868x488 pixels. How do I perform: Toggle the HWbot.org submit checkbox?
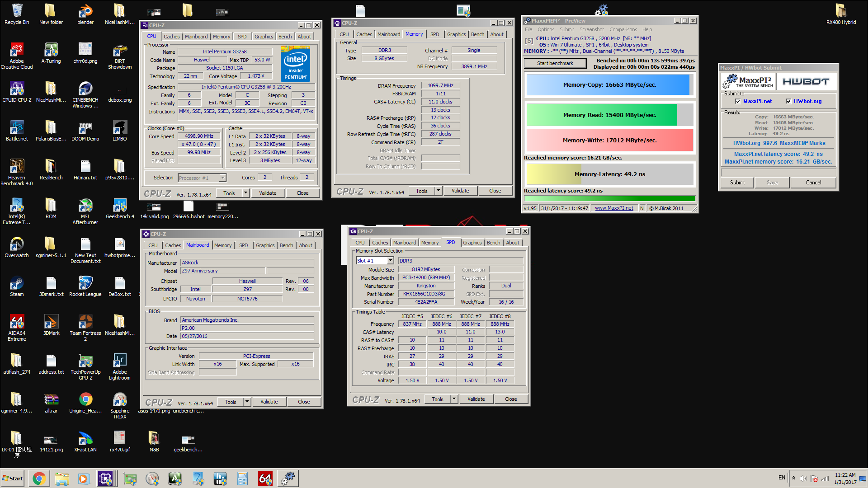(788, 101)
